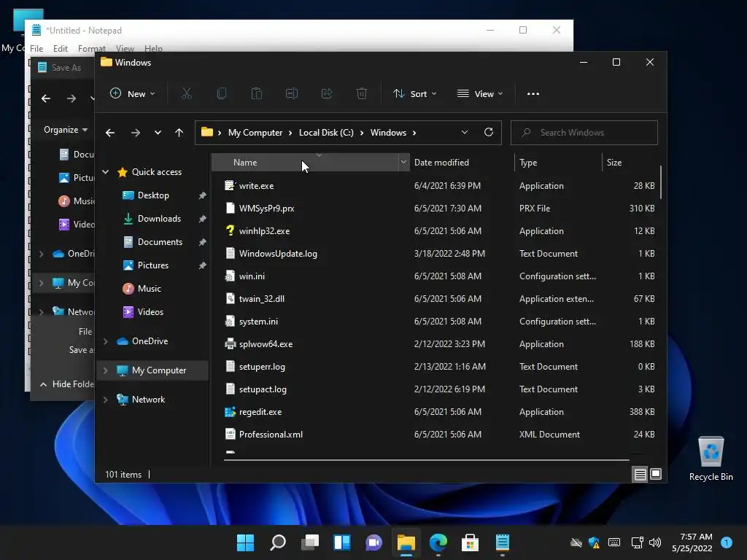Screen dimensions: 747x560
Task: Click the Cut scissors icon in Explorer toolbar
Action: coord(186,94)
